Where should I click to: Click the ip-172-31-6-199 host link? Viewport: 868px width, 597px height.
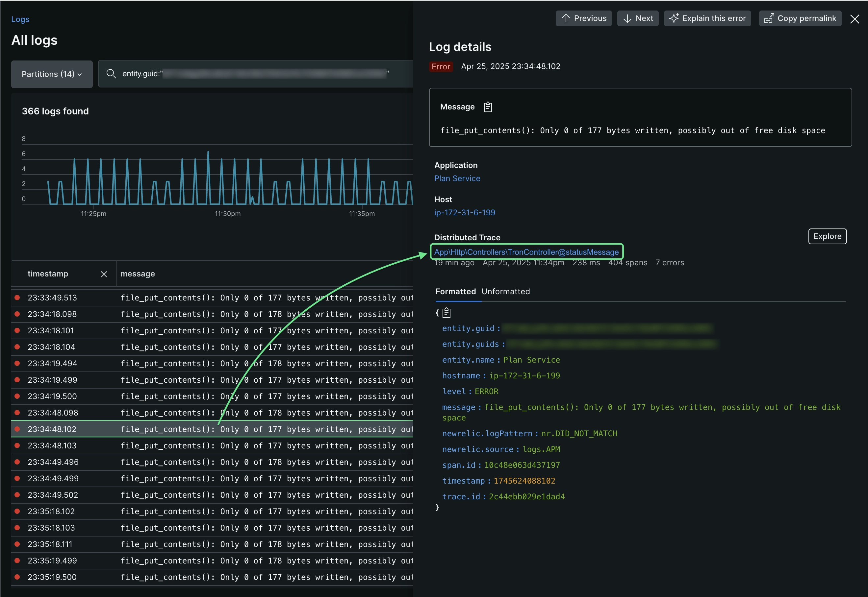point(465,212)
